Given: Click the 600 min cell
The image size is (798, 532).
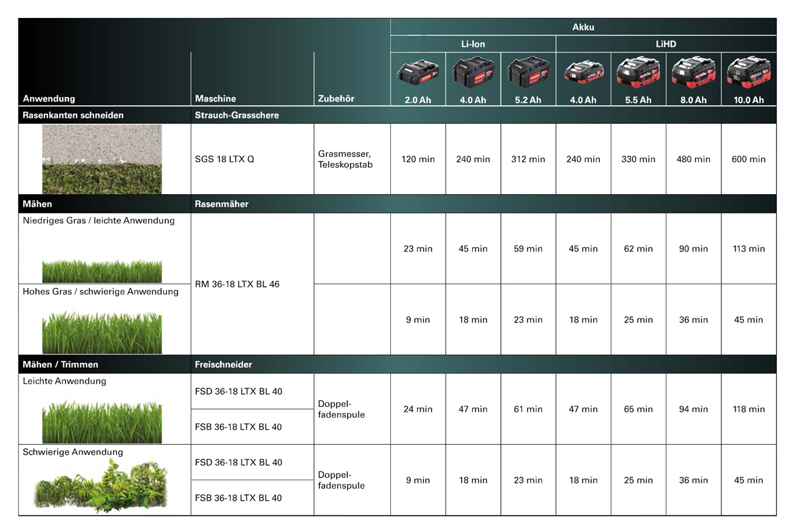Looking at the screenshot, I should pyautogui.click(x=749, y=160).
